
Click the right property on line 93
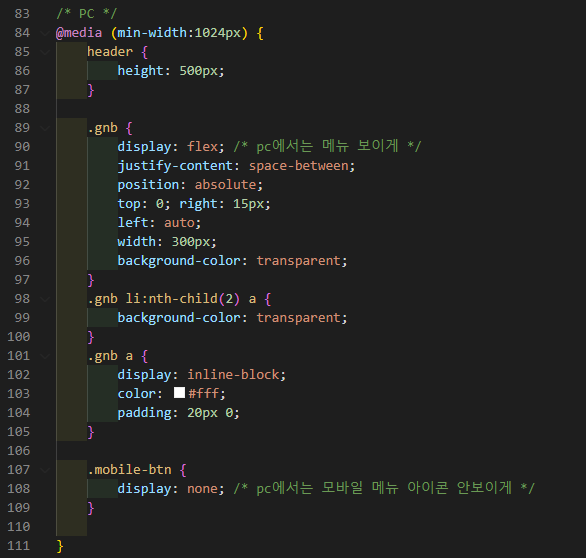point(198,204)
